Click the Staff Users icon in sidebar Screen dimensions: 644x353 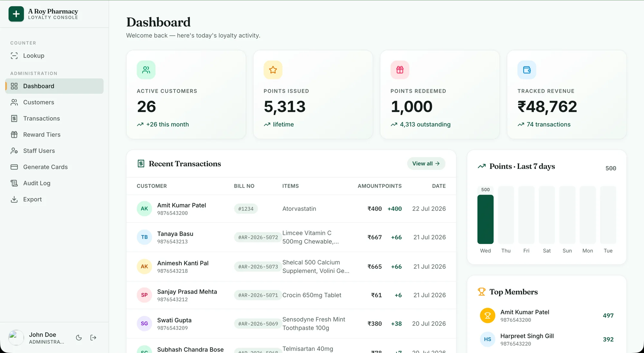[14, 151]
